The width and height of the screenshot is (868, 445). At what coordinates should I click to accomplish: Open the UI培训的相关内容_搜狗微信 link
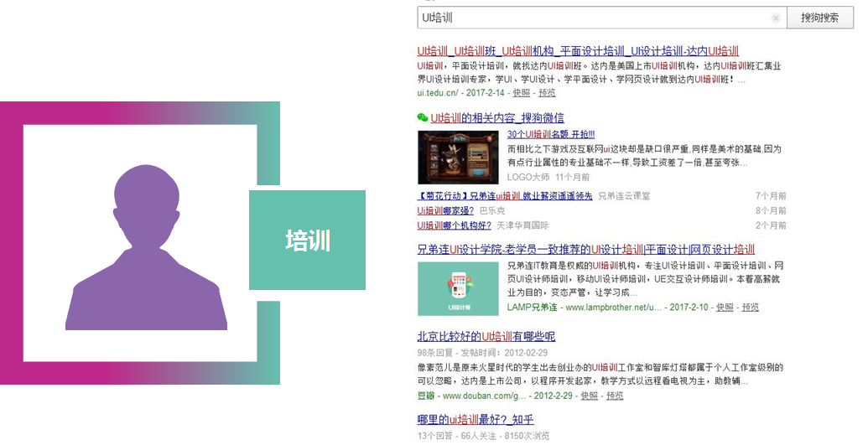(x=497, y=118)
